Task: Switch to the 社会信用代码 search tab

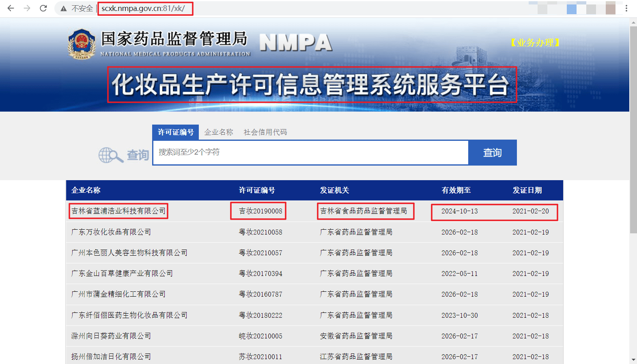Action: (265, 132)
